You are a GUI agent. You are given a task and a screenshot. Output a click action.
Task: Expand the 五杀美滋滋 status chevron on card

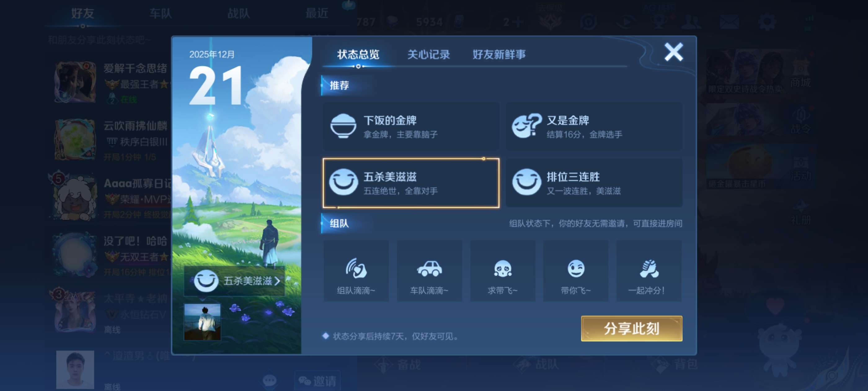(x=277, y=281)
